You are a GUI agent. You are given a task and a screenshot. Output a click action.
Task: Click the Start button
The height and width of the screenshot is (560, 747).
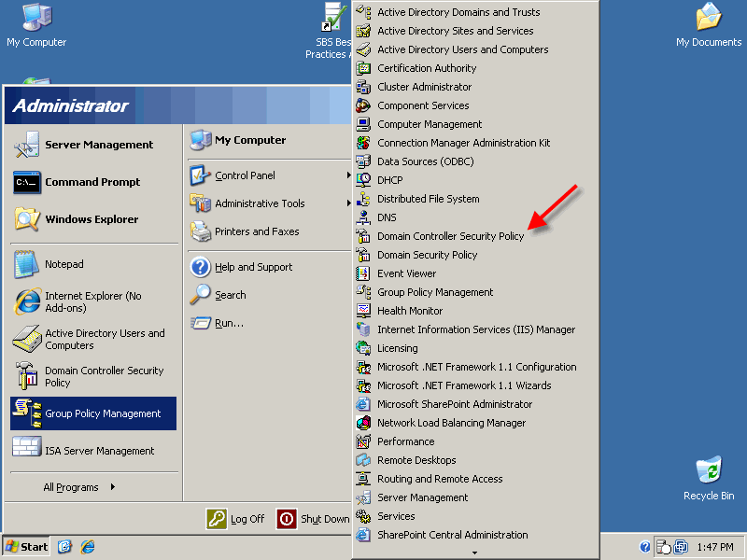point(27,547)
